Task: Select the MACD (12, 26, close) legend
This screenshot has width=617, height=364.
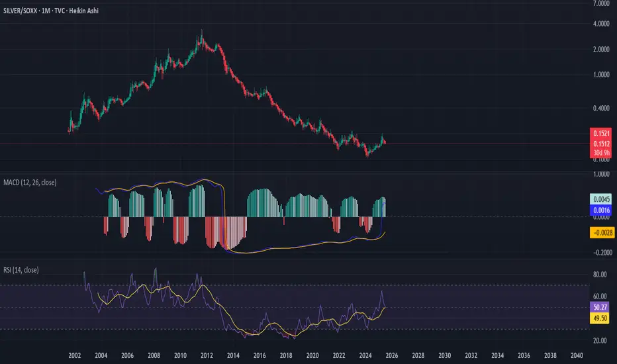Action: pyautogui.click(x=30, y=183)
